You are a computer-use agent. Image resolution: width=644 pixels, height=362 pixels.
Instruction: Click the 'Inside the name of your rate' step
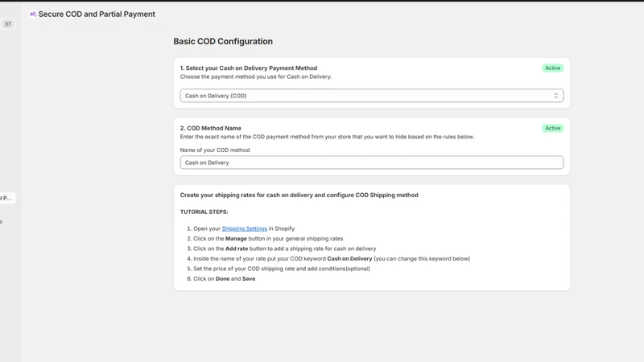pyautogui.click(x=332, y=258)
